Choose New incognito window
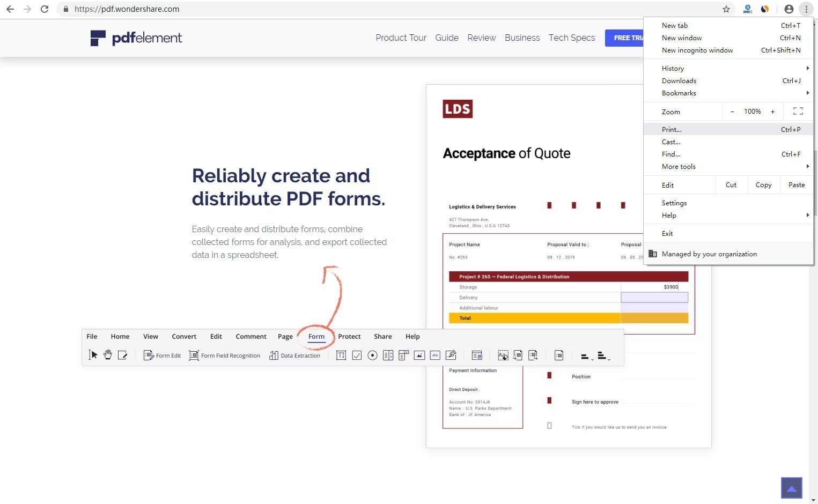The width and height of the screenshot is (818, 504). point(697,50)
